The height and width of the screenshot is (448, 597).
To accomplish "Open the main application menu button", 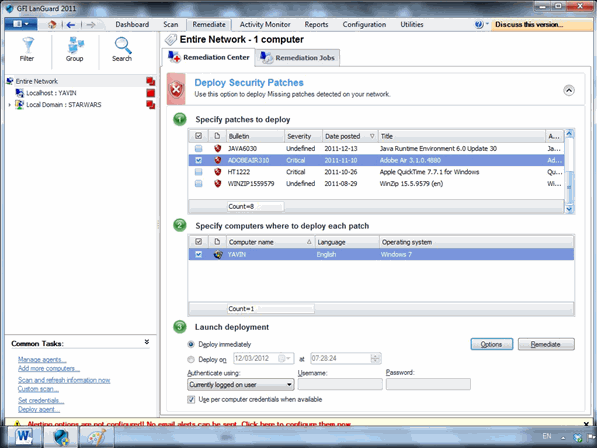I will tap(21, 24).
